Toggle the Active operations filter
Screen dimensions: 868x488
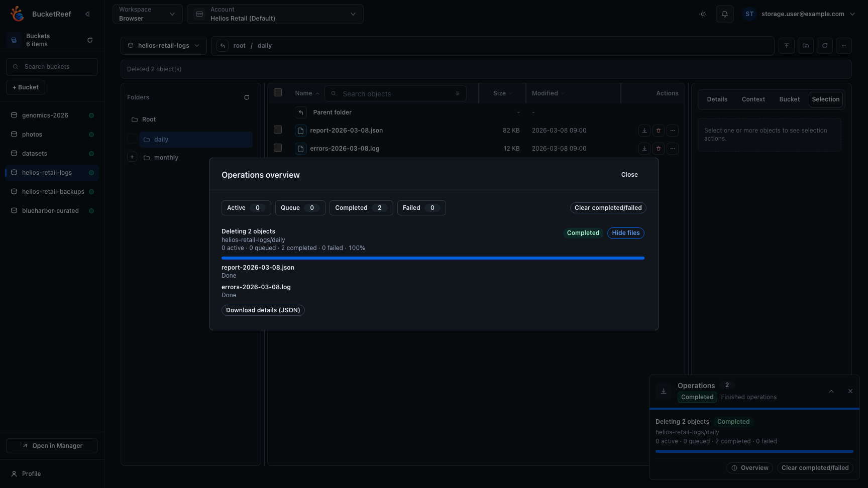point(246,208)
